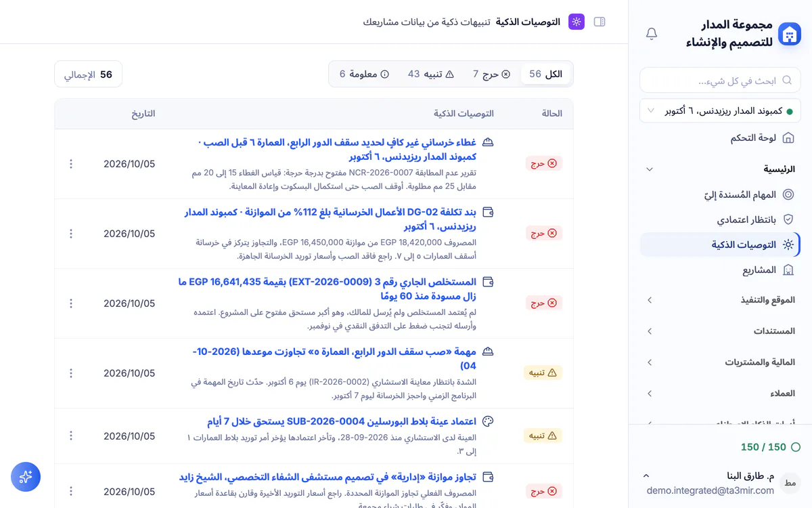Toggle the sidebar panel icon in header

599,22
